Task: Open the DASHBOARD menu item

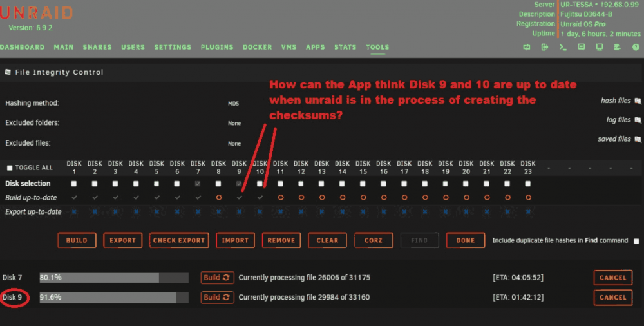Action: tap(22, 47)
